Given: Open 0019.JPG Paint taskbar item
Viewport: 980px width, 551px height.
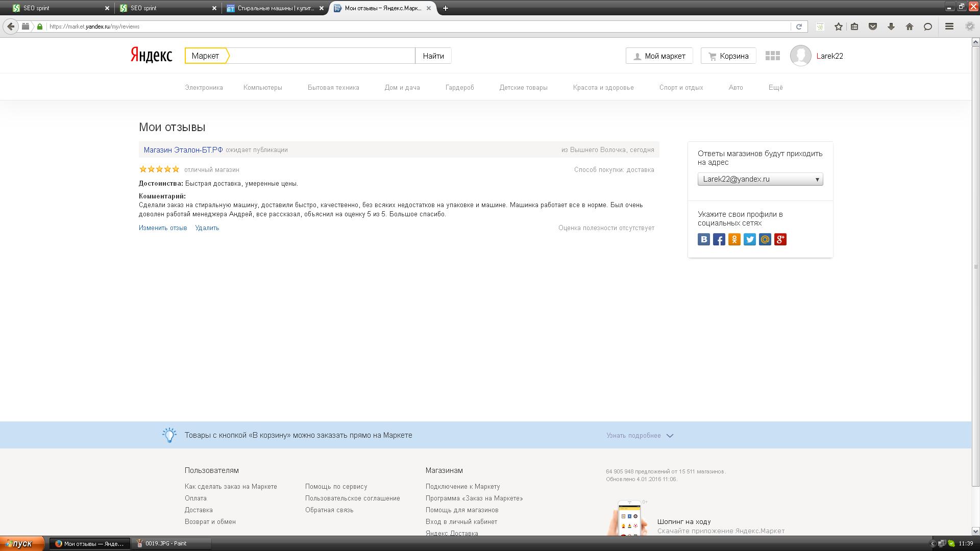Looking at the screenshot, I should pyautogui.click(x=166, y=543).
